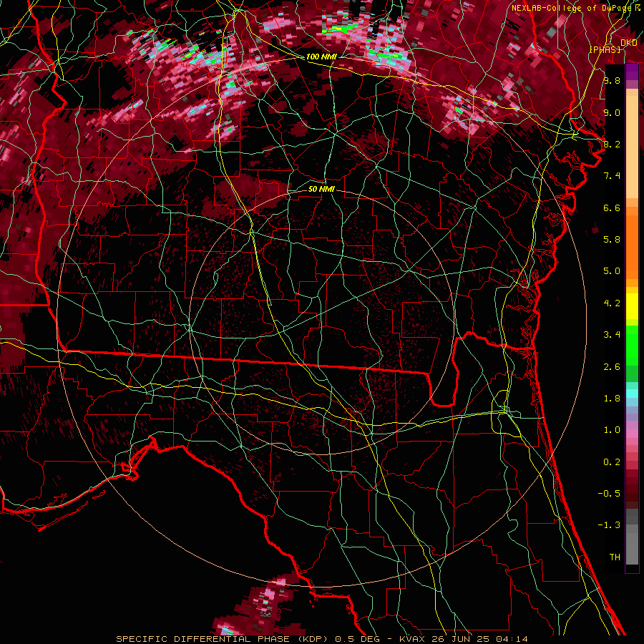644x644 pixels.
Task: Click the '50 NMI' range ring label
Action: 321,189
